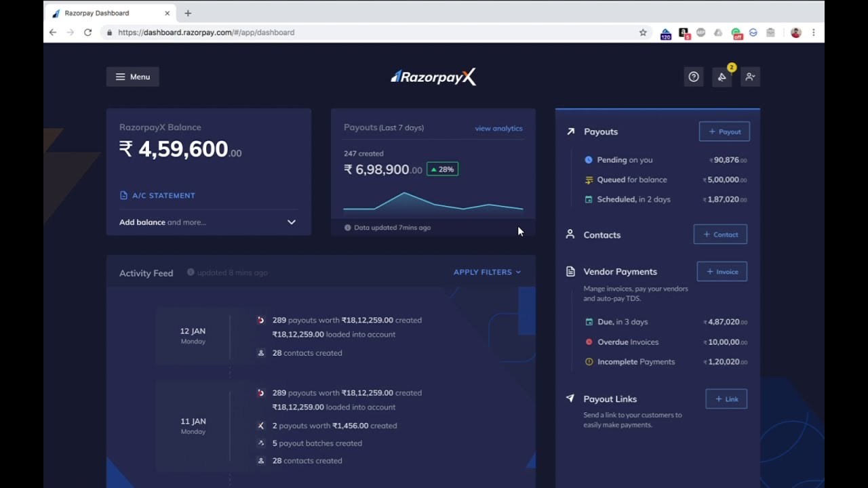
Task: Click the Overdue Invoices red icon
Action: 589,342
